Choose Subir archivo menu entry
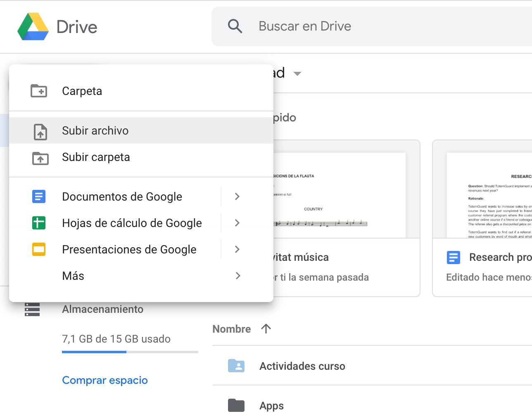 click(141, 130)
